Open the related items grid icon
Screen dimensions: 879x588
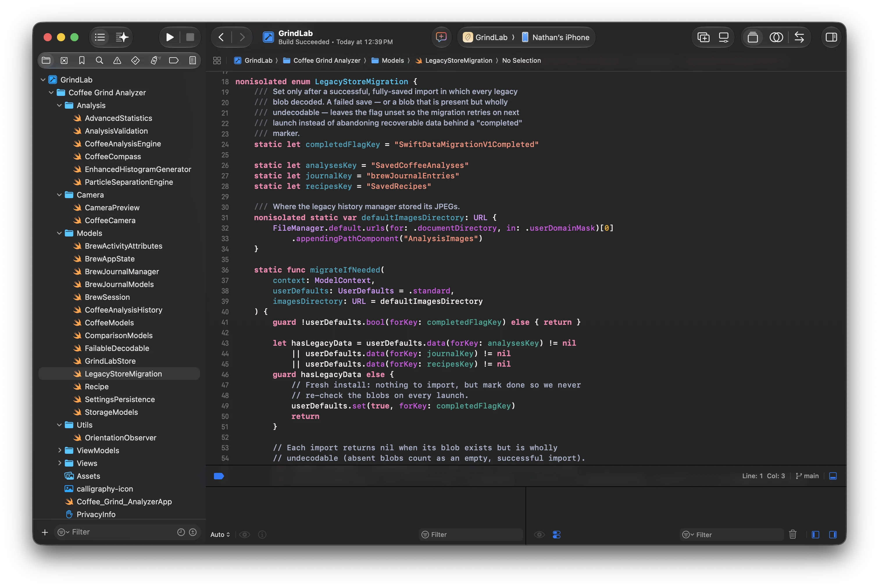(217, 60)
